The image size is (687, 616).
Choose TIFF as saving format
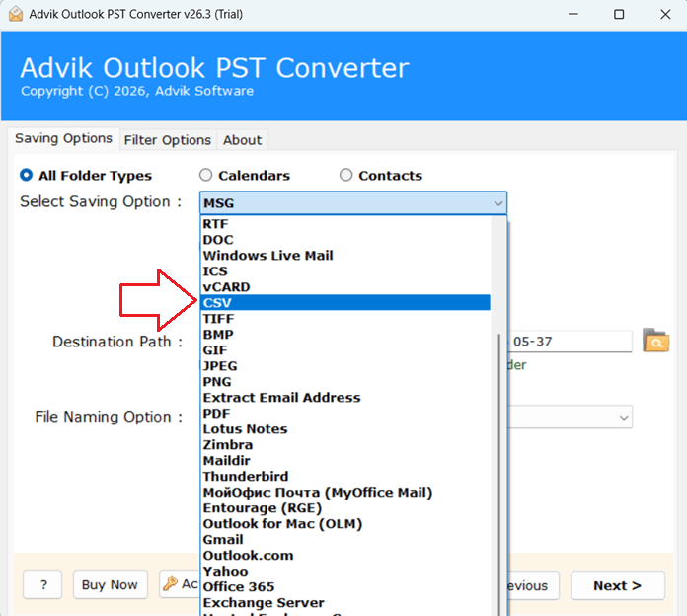tap(345, 319)
